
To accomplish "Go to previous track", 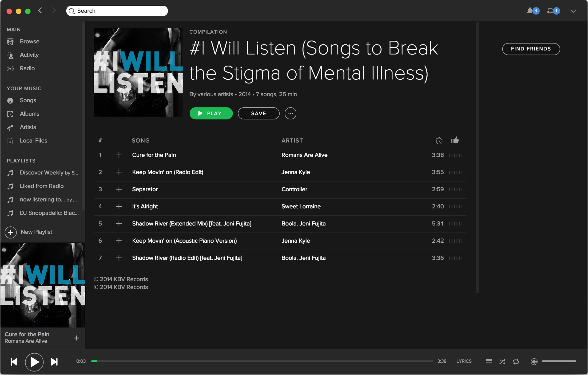I will click(14, 362).
